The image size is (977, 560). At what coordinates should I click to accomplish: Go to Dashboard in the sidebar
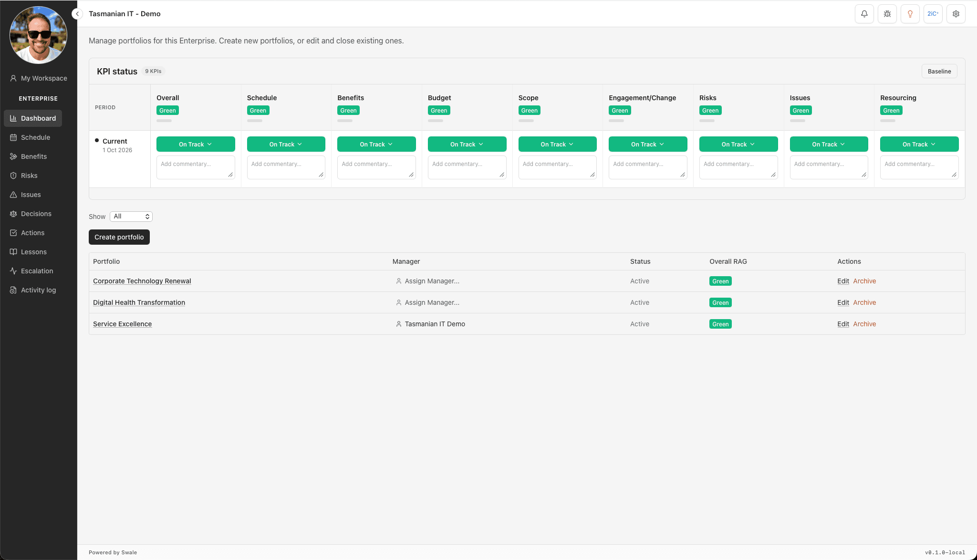click(33, 118)
